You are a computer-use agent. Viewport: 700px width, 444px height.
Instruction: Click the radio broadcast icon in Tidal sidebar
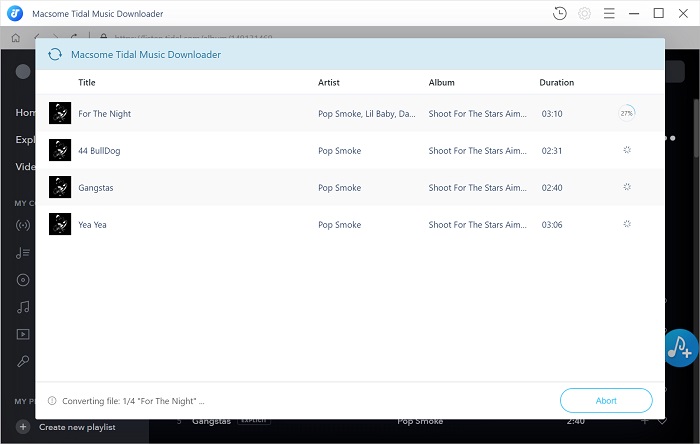pos(23,225)
